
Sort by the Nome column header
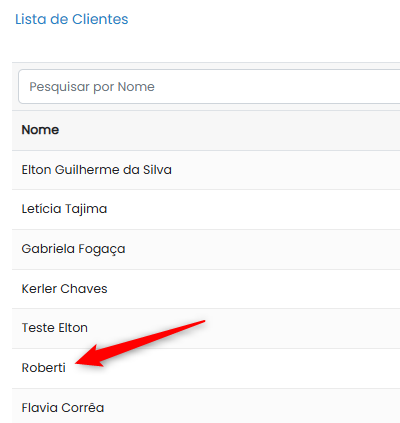click(x=40, y=130)
